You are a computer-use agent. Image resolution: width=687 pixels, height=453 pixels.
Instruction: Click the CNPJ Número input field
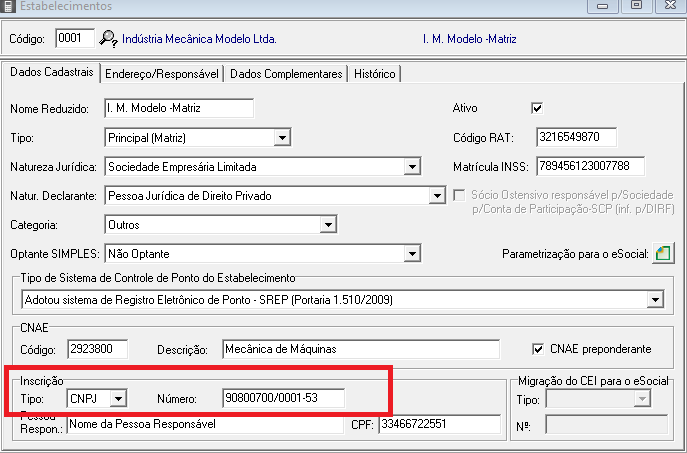coord(283,399)
